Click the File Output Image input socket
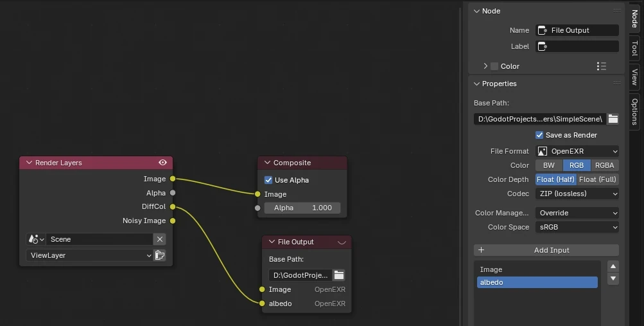 262,289
